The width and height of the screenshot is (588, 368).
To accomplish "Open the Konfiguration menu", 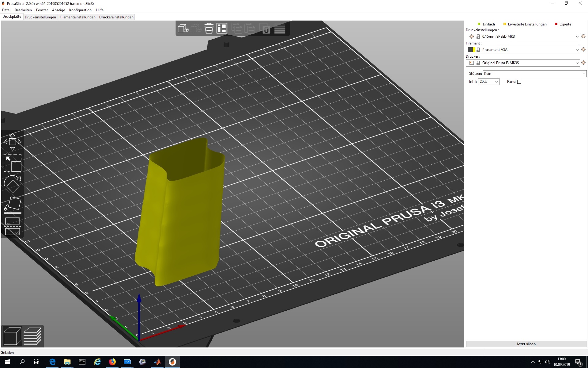I will [80, 10].
